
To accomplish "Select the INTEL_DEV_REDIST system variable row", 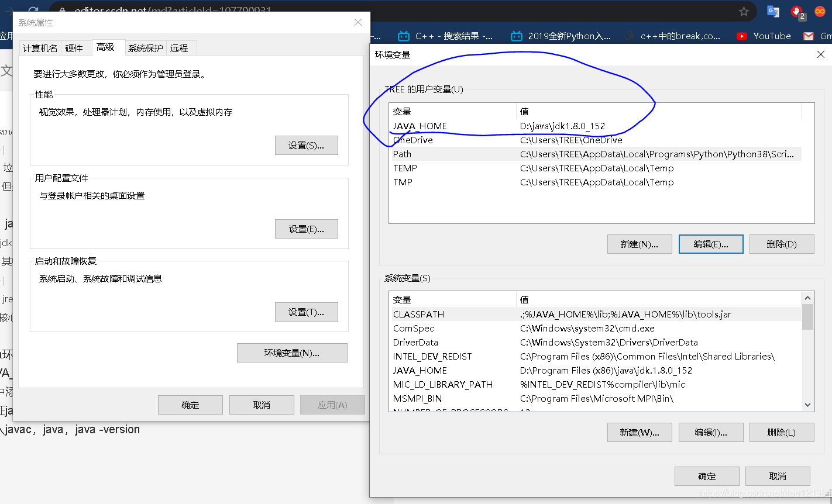I will [x=595, y=357].
